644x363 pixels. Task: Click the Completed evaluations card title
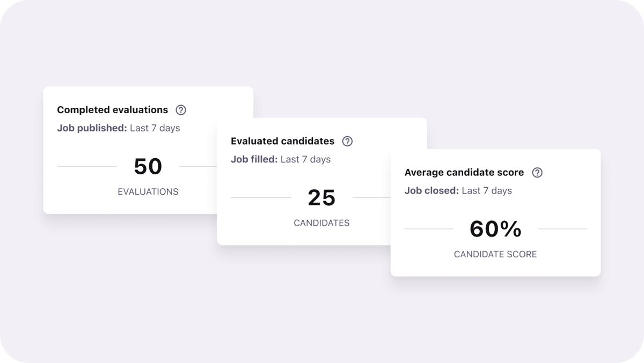112,110
